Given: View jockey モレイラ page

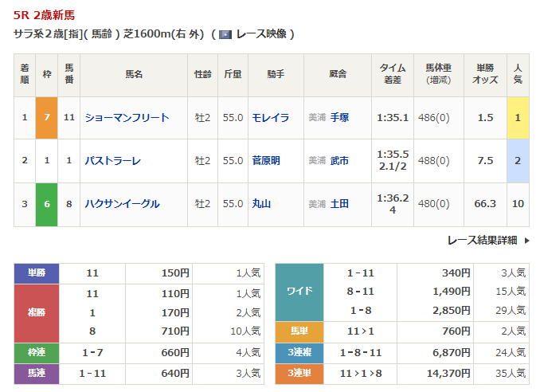Looking at the screenshot, I should point(270,118).
